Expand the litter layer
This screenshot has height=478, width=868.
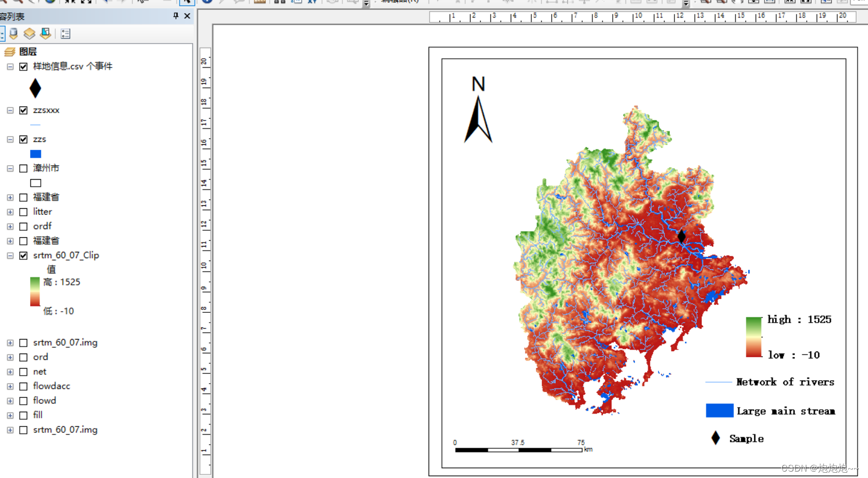10,212
